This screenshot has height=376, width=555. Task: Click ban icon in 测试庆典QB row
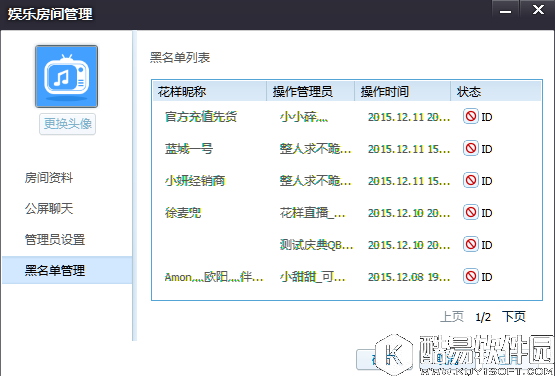(471, 244)
